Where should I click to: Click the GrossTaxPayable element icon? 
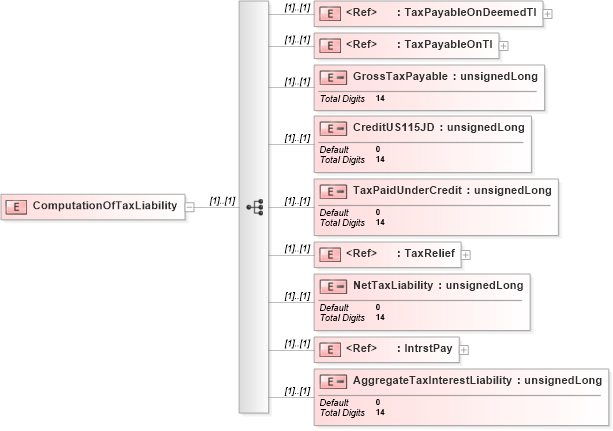pos(334,77)
